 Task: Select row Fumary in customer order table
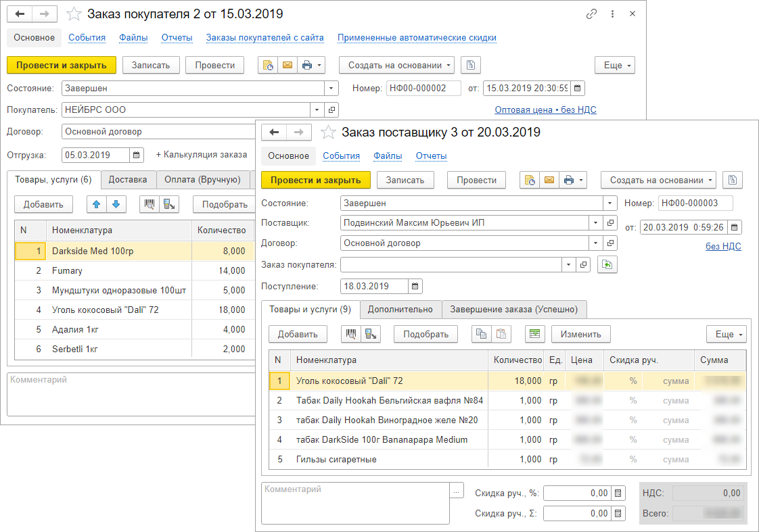tap(135, 271)
